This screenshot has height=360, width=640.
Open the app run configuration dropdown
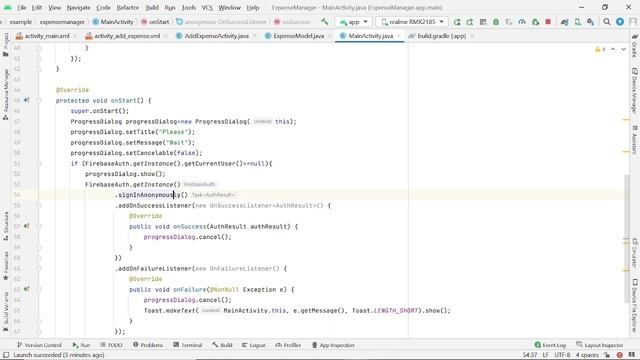353,22
